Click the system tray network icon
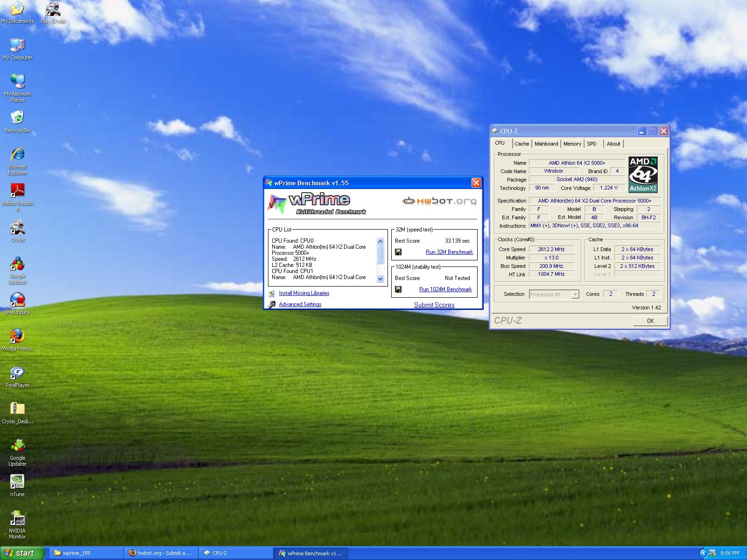 click(x=712, y=553)
